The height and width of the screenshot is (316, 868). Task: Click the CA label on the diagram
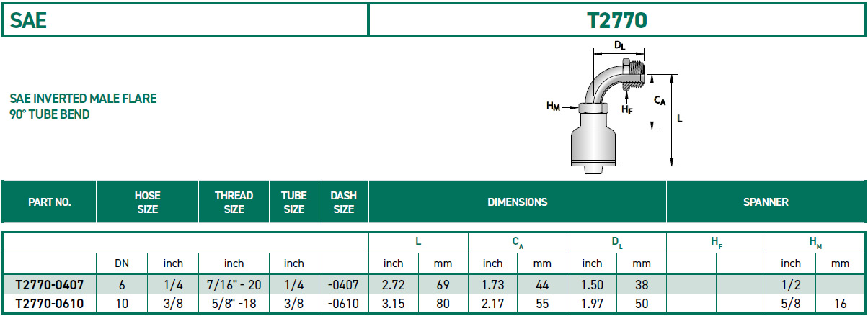coord(659,101)
